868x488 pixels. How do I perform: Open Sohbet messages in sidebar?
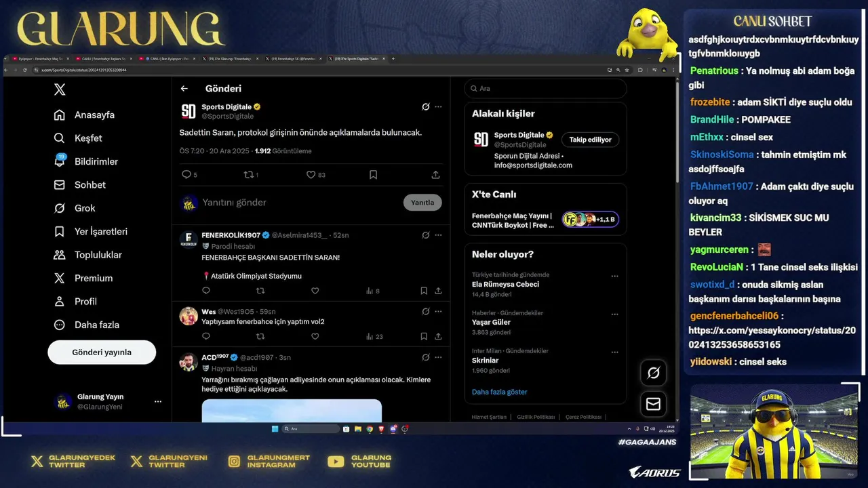point(79,185)
